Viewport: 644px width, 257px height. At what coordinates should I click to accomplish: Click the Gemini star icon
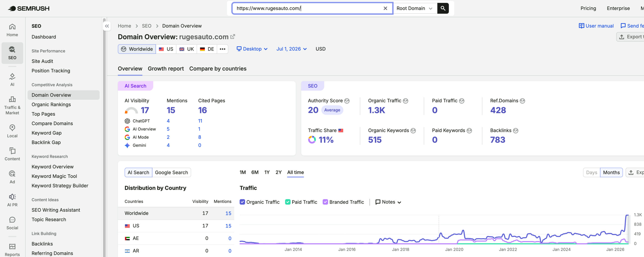[127, 145]
